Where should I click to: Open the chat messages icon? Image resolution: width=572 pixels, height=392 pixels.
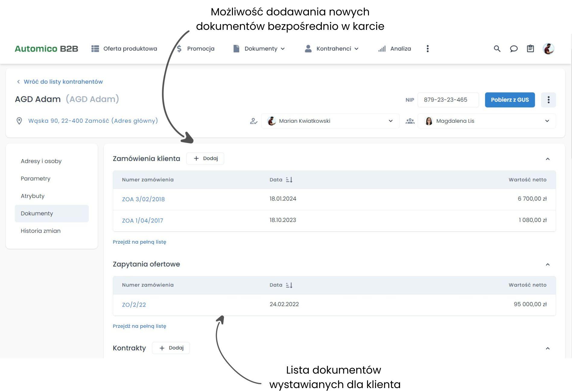coord(513,49)
